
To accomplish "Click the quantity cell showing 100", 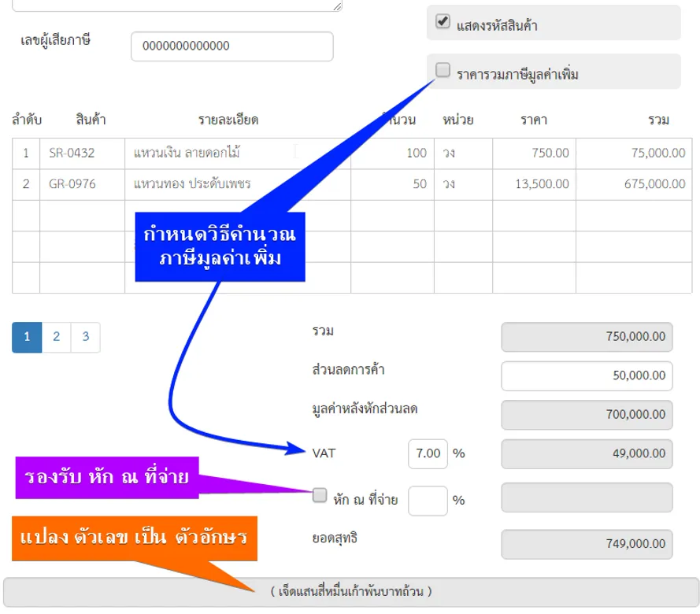I will [394, 153].
